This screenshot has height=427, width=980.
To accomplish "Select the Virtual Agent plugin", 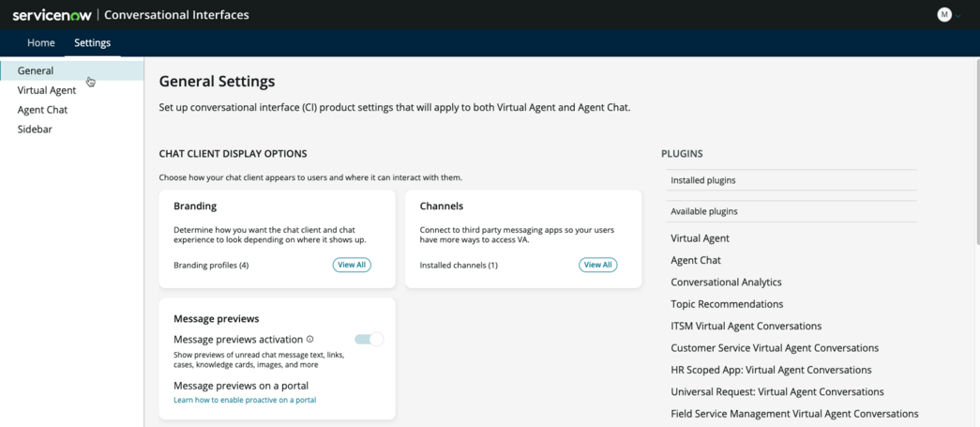I will pyautogui.click(x=700, y=238).
